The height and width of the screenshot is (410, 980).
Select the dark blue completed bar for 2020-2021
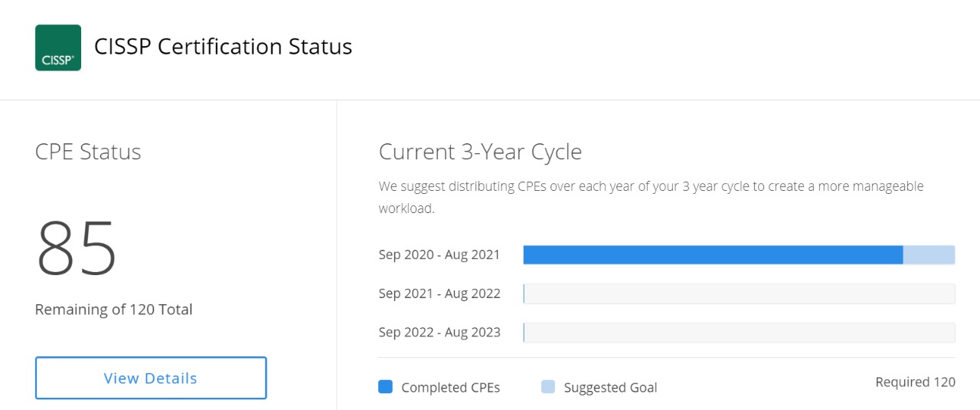(x=713, y=255)
